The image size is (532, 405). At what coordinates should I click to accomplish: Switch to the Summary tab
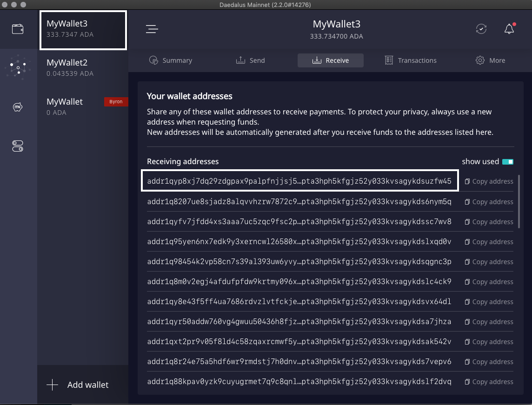click(x=171, y=60)
